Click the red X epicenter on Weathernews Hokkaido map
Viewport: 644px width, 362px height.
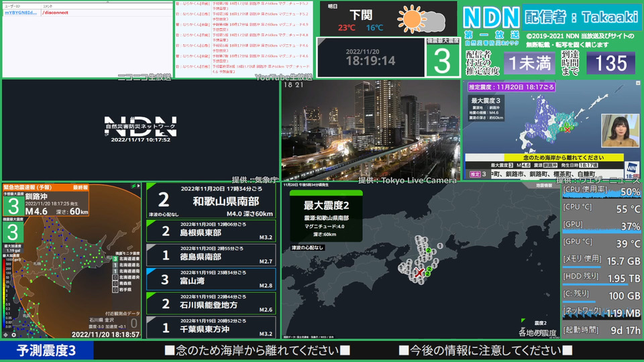(568, 130)
